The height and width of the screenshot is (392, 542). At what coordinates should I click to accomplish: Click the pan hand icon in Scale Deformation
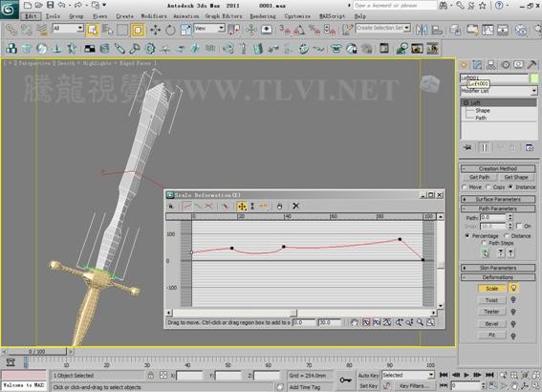tap(355, 322)
